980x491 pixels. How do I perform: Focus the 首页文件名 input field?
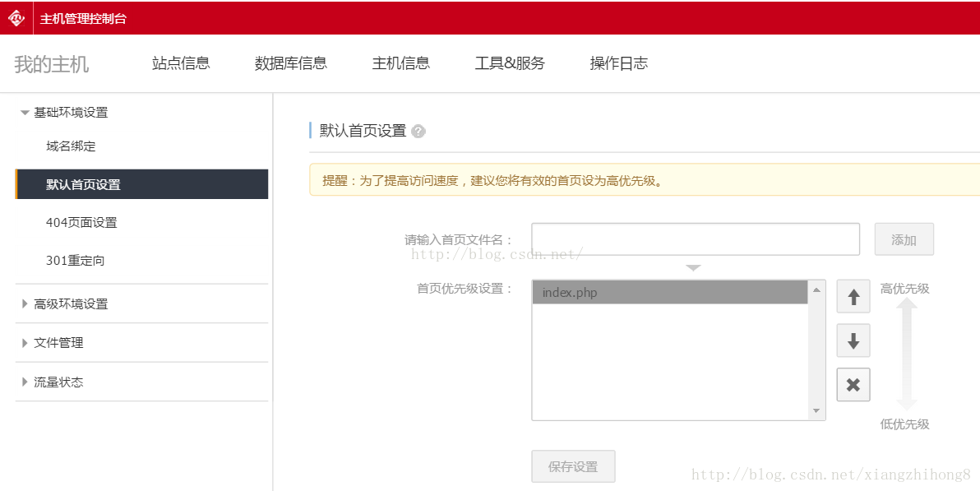pos(696,239)
